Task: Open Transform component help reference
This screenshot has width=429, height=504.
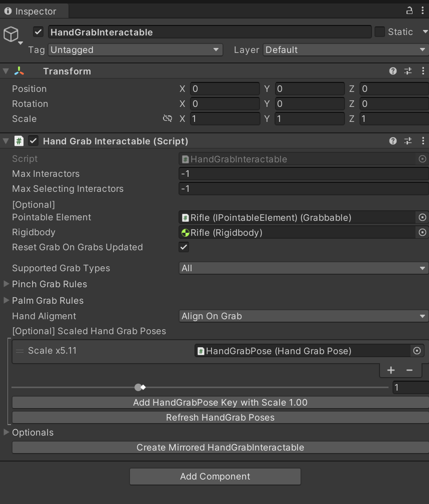Action: pyautogui.click(x=392, y=71)
